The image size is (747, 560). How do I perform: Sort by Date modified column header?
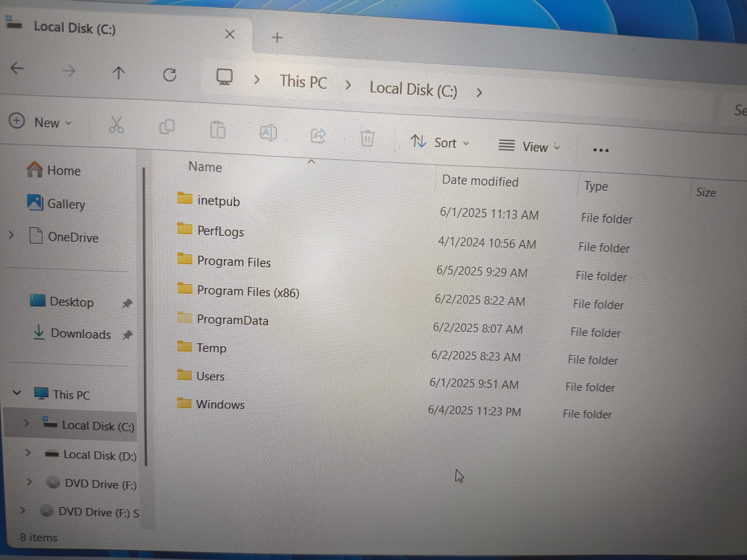(480, 181)
